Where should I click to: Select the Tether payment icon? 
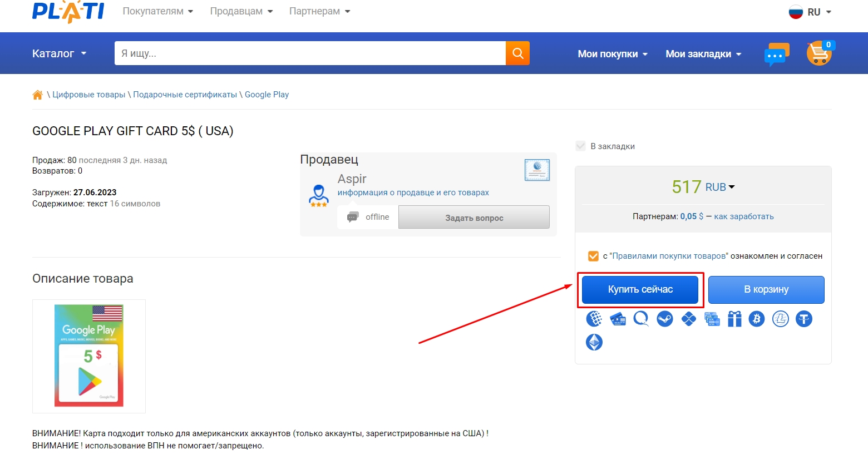(804, 319)
